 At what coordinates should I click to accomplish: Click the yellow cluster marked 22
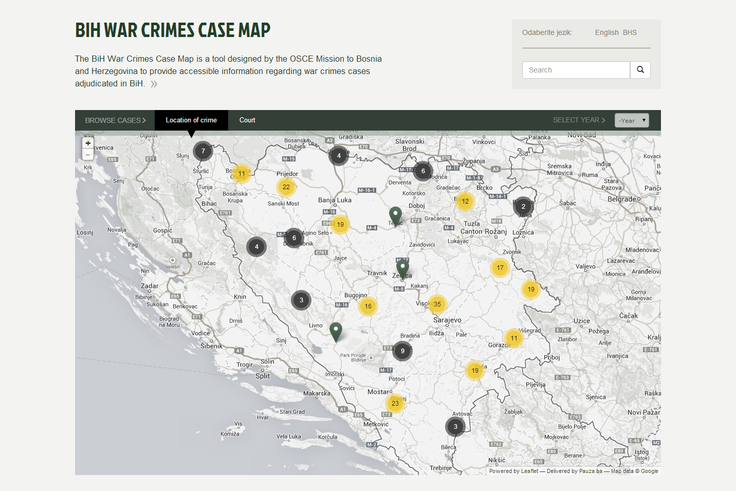click(286, 186)
